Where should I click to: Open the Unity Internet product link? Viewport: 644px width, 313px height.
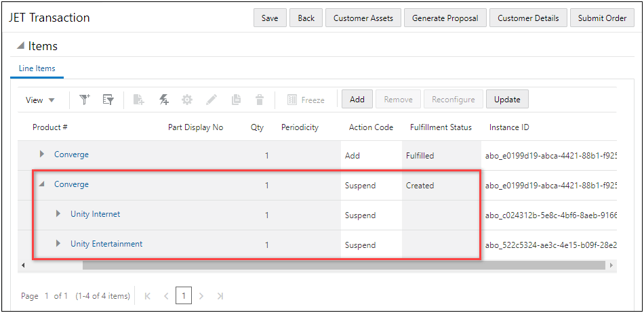[95, 214]
